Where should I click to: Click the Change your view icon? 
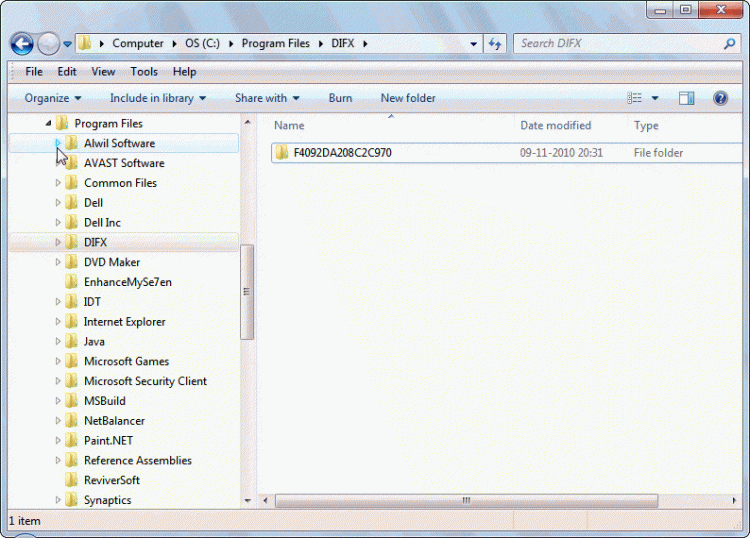[x=634, y=98]
